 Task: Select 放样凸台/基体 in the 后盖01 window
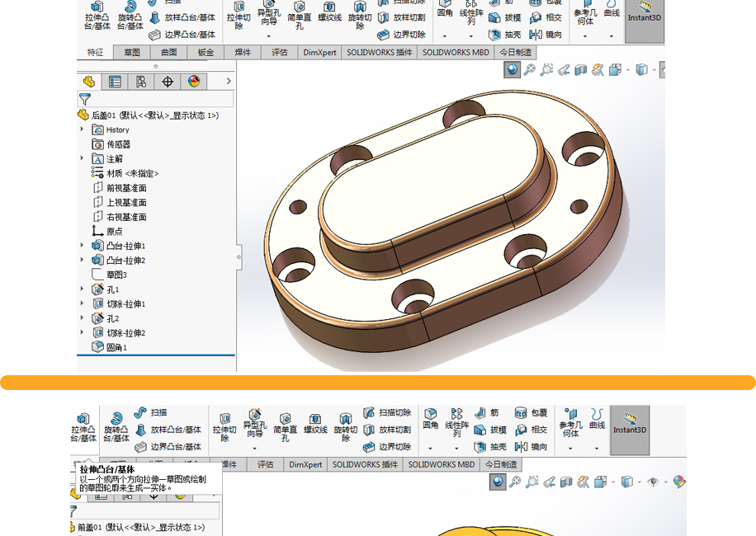point(182,18)
